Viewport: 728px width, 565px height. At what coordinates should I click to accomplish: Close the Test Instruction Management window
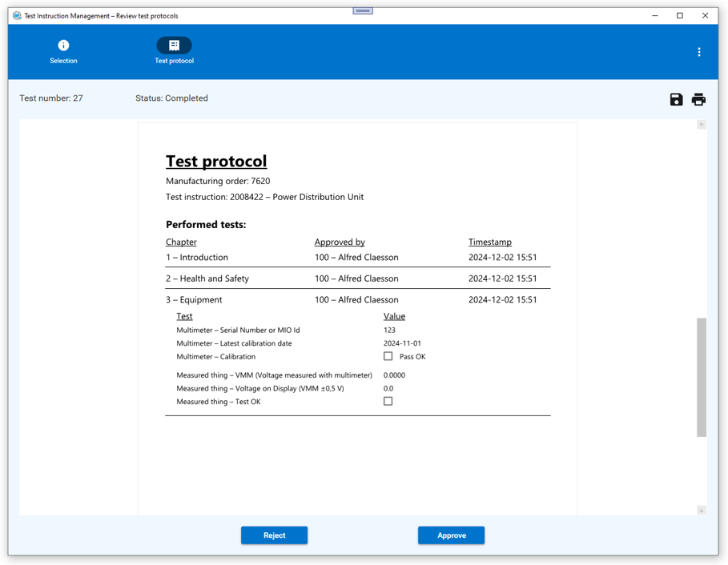pyautogui.click(x=705, y=16)
